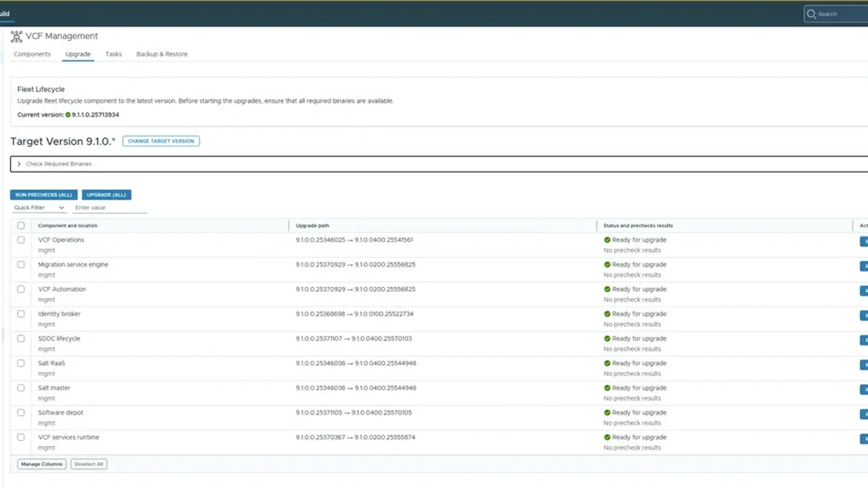Click the Fleet Lifecycle heading
Viewport: 868px width, 488px height.
pyautogui.click(x=41, y=90)
